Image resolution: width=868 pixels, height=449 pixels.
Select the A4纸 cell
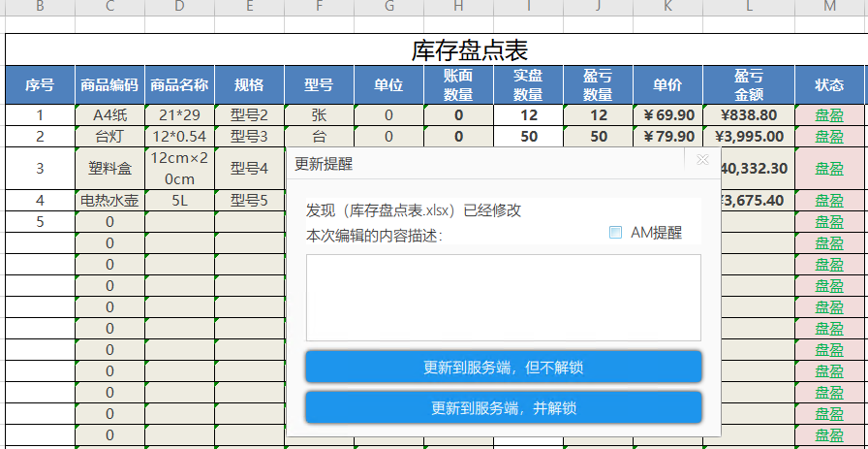pos(109,115)
